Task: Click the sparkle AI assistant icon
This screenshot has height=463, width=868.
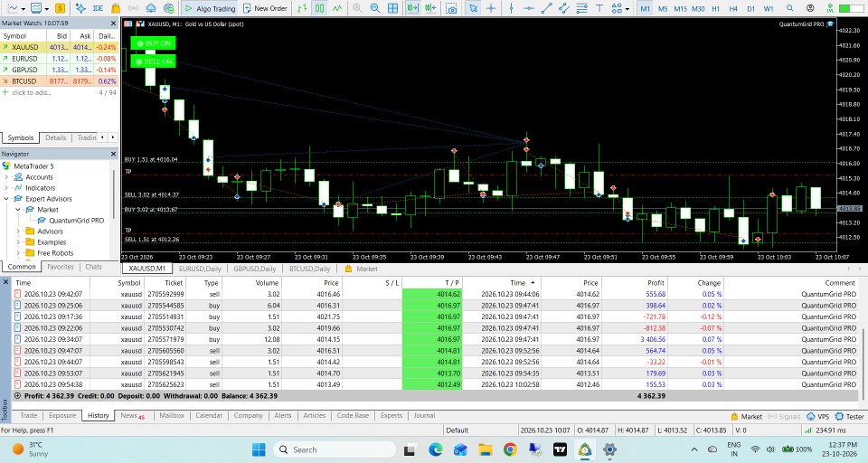Action: click(x=80, y=8)
